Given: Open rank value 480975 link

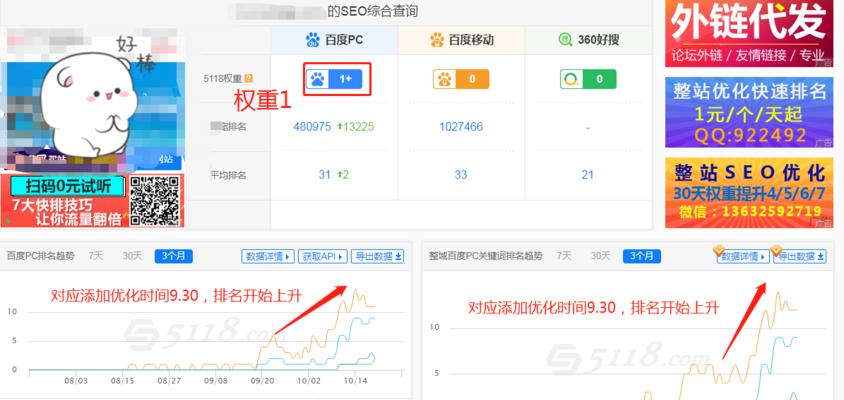Looking at the screenshot, I should [x=312, y=127].
